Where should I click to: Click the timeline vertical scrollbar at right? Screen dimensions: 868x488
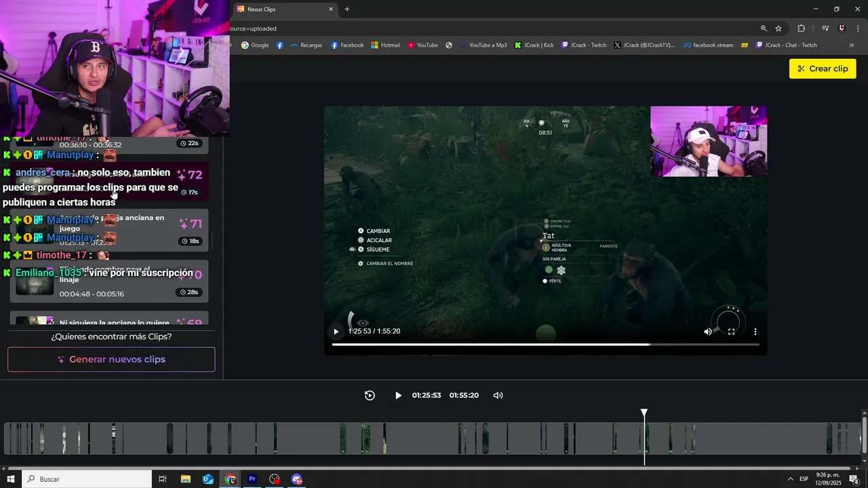pyautogui.click(x=864, y=434)
